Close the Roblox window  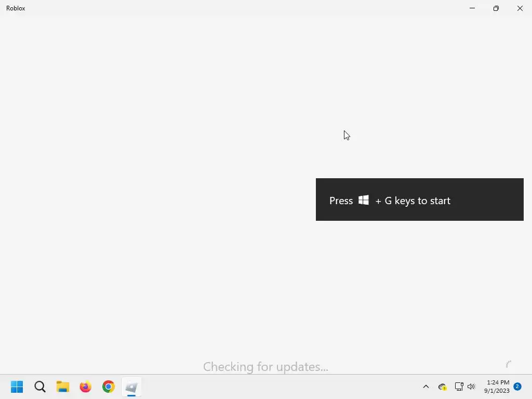point(520,8)
